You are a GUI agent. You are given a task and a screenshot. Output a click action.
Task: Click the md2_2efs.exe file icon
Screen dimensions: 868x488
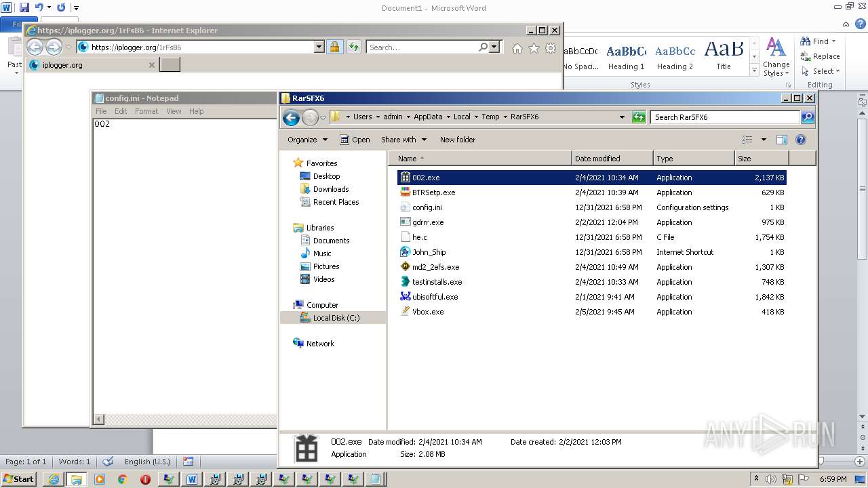tap(405, 267)
